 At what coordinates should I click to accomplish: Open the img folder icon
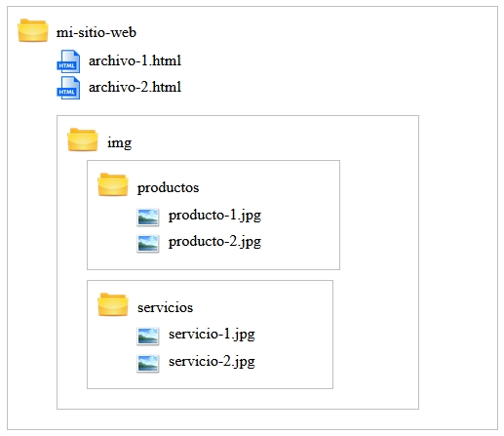83,139
